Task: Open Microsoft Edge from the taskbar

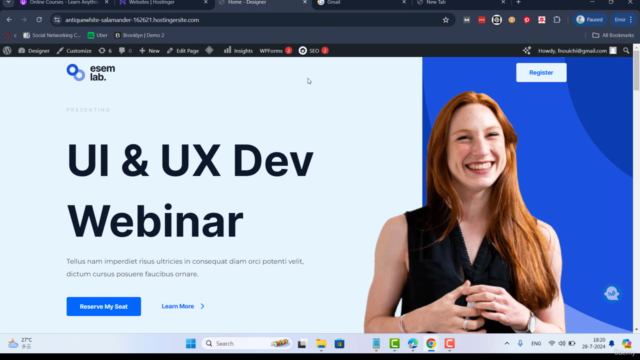Action: pos(413,344)
